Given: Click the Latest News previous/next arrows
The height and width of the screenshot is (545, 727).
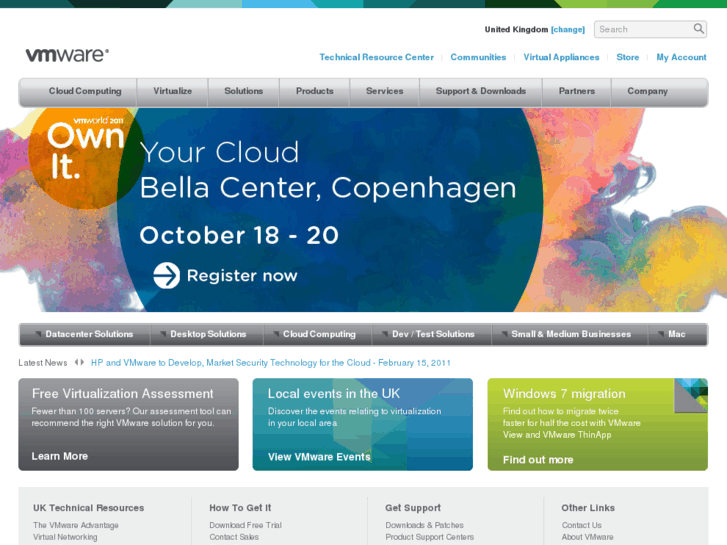Looking at the screenshot, I should [x=79, y=362].
